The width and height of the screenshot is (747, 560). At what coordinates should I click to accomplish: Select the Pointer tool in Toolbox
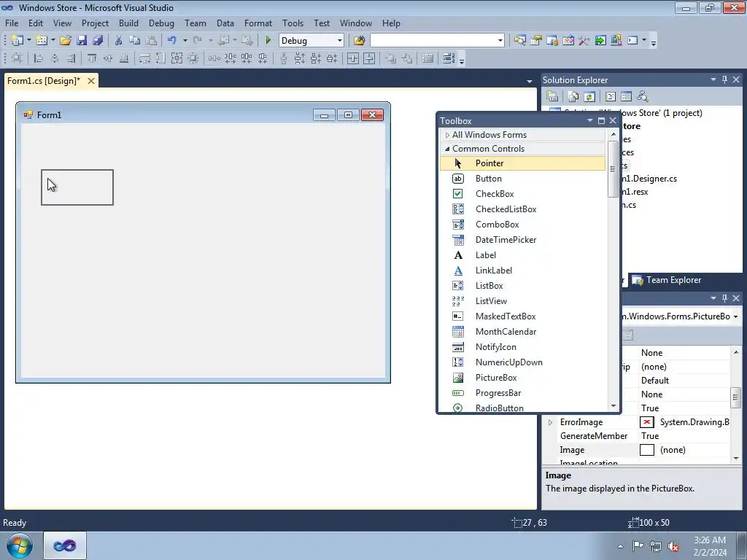pyautogui.click(x=522, y=163)
